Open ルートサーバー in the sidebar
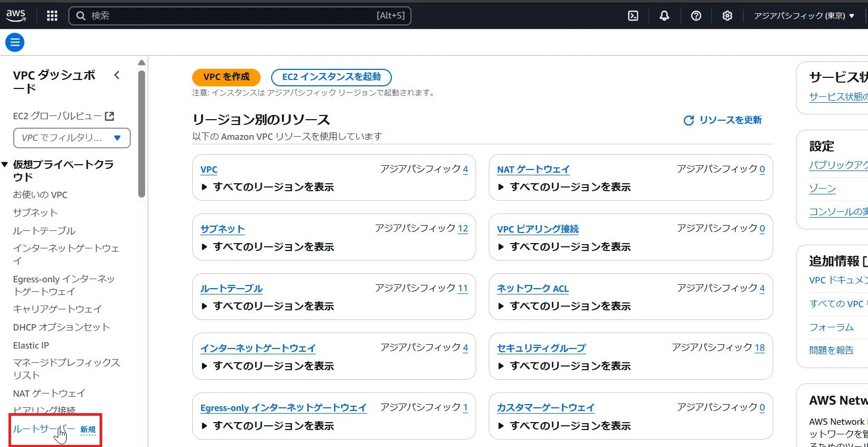868x447 pixels. click(44, 429)
